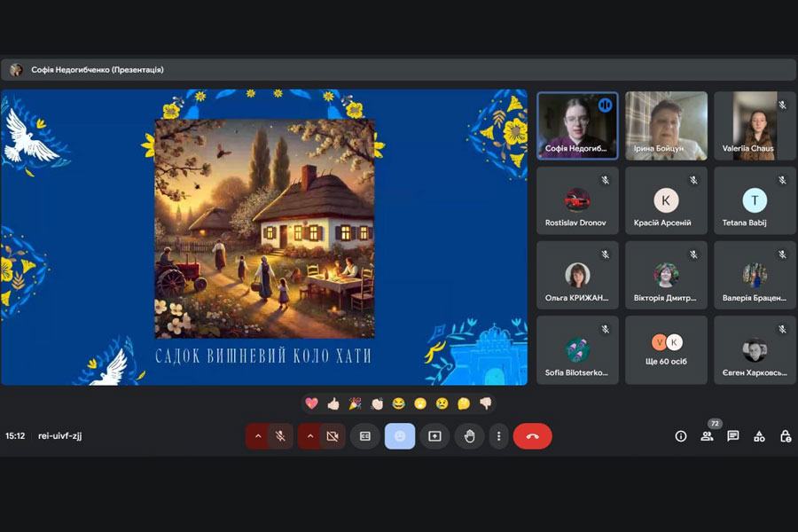The image size is (798, 532).
Task: Unmute the microphone
Action: pyautogui.click(x=280, y=436)
